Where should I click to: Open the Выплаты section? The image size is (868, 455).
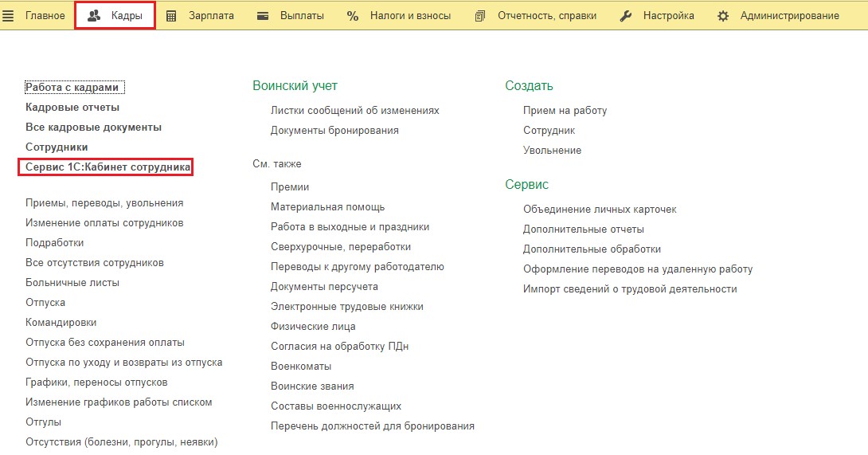pos(302,16)
